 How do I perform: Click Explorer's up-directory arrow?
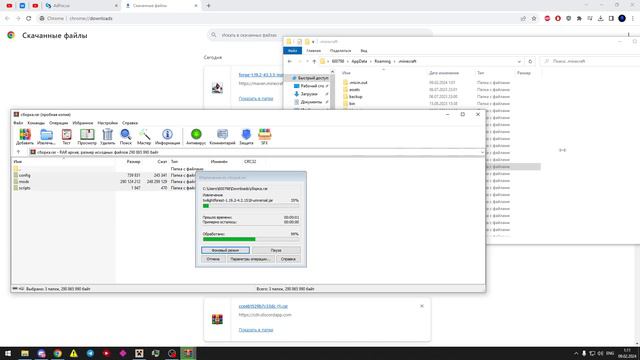[314, 61]
